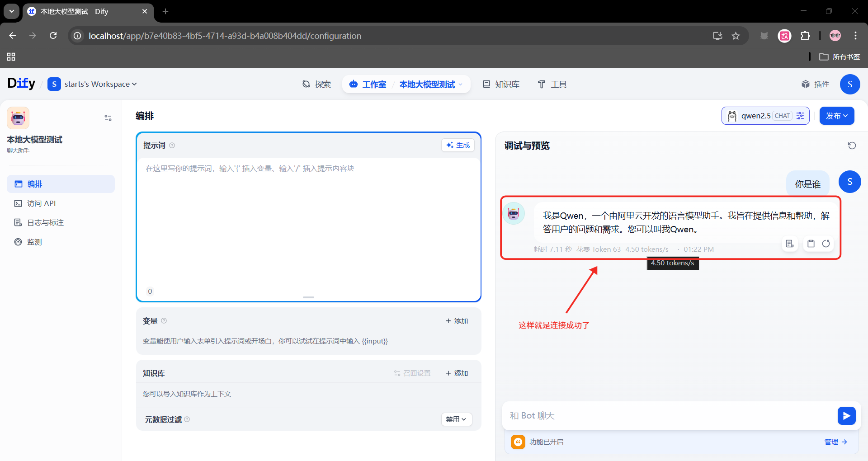Open 工具 Tools
Viewport: 868px width, 461px height.
tap(552, 85)
